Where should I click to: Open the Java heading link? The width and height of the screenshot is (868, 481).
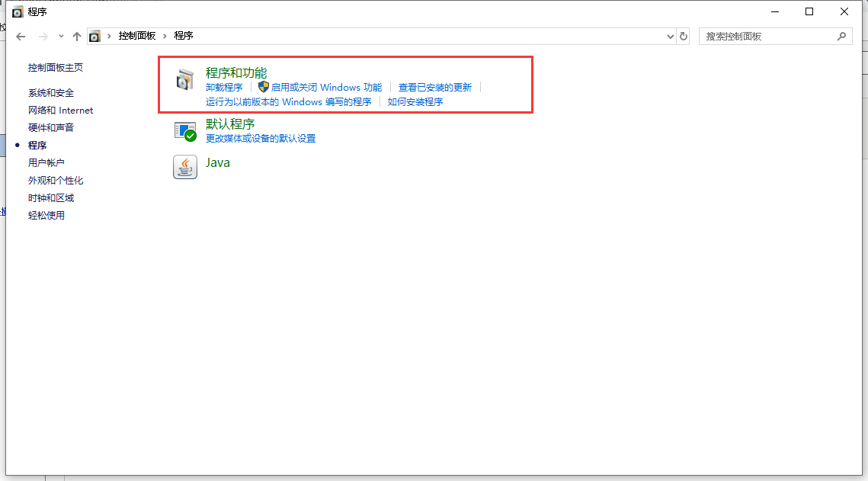[217, 162]
